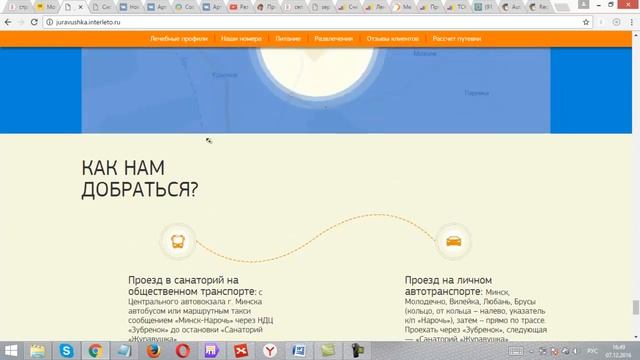
Task: Click the РУС language indicator
Action: coord(592,351)
